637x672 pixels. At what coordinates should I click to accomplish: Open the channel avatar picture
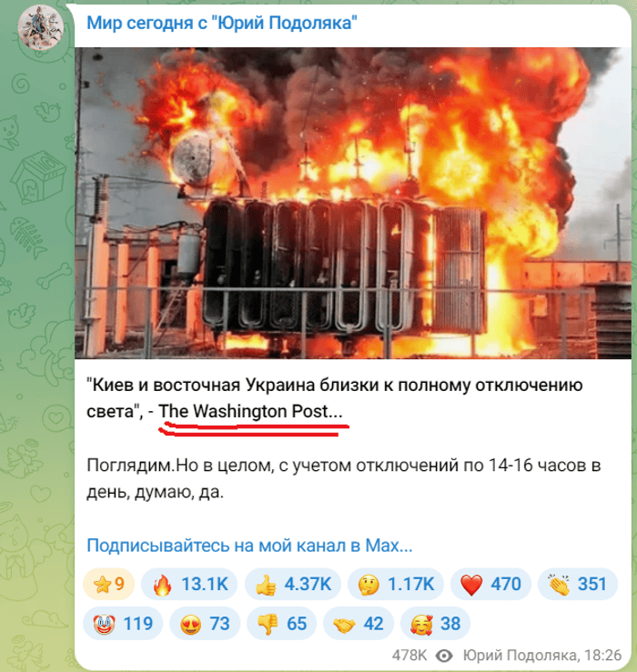tap(40, 28)
